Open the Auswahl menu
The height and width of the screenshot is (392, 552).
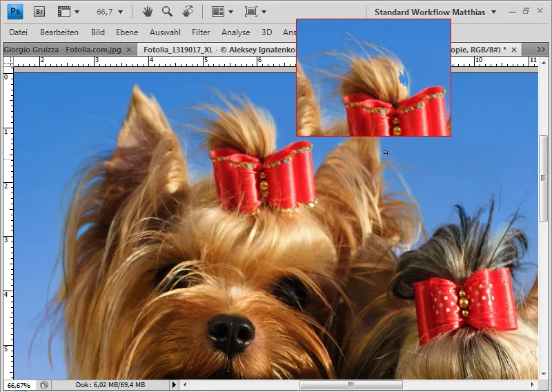tap(165, 32)
